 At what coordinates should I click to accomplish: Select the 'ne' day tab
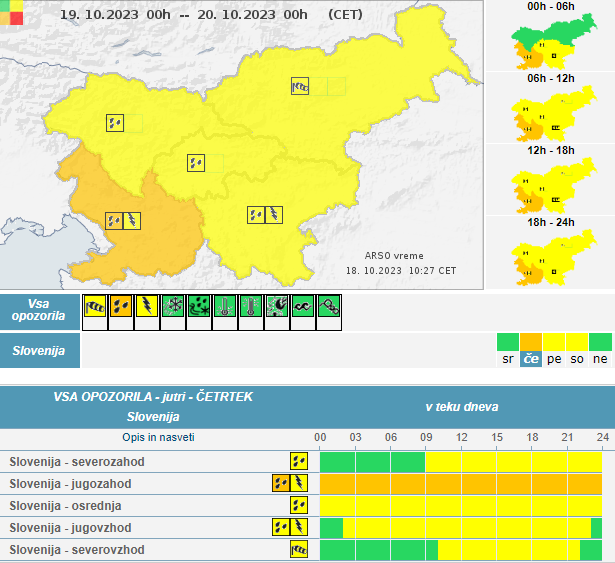600,358
